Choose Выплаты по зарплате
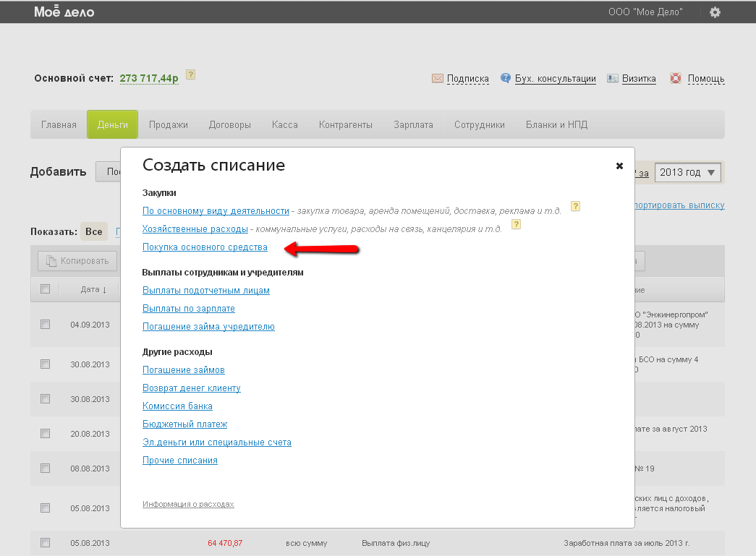Viewport: 756px width, 556px height. coord(189,308)
